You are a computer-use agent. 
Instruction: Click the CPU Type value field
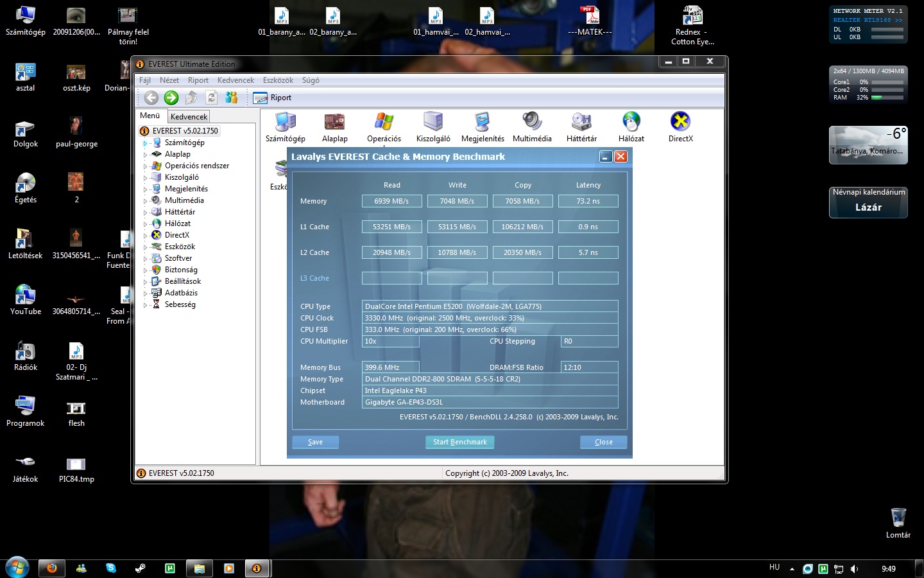click(x=490, y=306)
